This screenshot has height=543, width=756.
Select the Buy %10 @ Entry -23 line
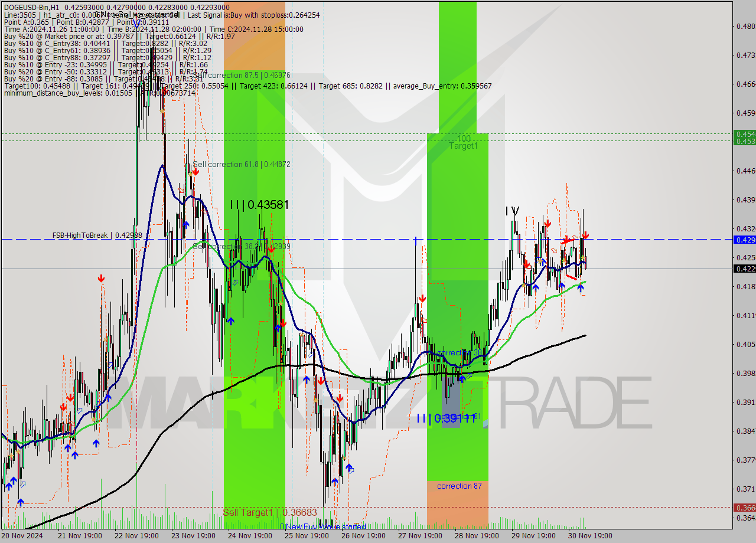(x=106, y=64)
